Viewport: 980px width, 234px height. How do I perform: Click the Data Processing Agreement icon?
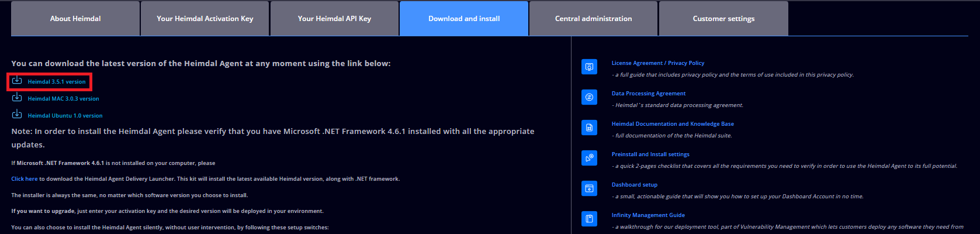pyautogui.click(x=589, y=97)
